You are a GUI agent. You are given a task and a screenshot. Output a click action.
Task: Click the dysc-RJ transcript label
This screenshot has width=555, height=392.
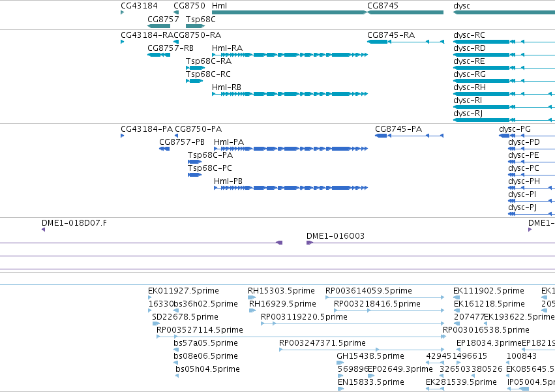click(468, 113)
